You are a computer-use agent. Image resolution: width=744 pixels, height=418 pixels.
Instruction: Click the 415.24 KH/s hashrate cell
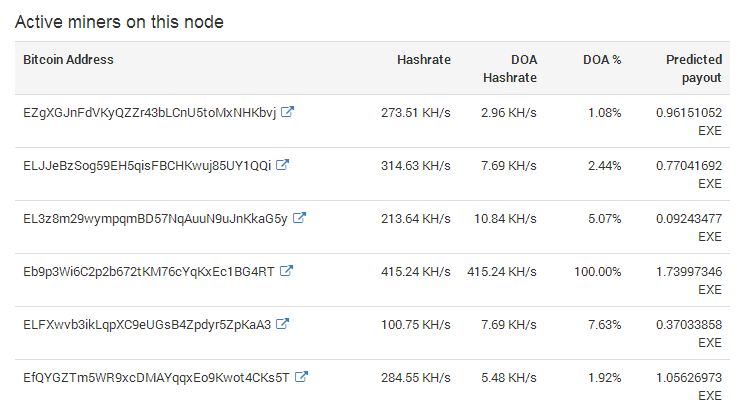click(416, 272)
